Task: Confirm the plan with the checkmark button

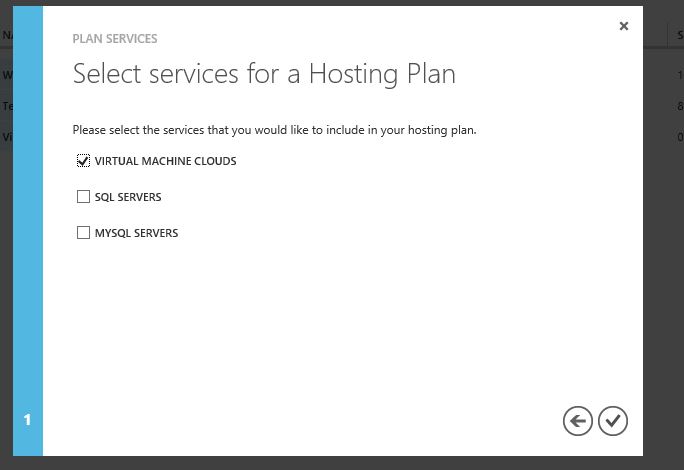Action: [x=613, y=421]
